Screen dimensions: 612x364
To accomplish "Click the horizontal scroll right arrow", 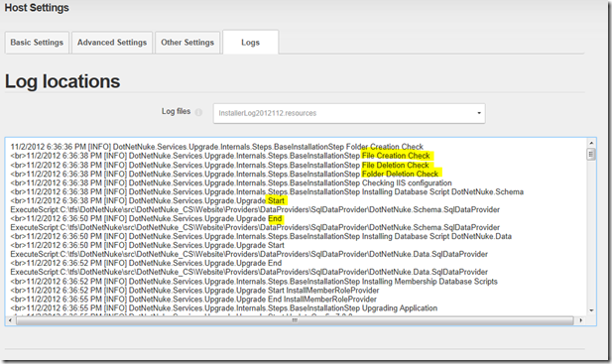I will [x=581, y=320].
